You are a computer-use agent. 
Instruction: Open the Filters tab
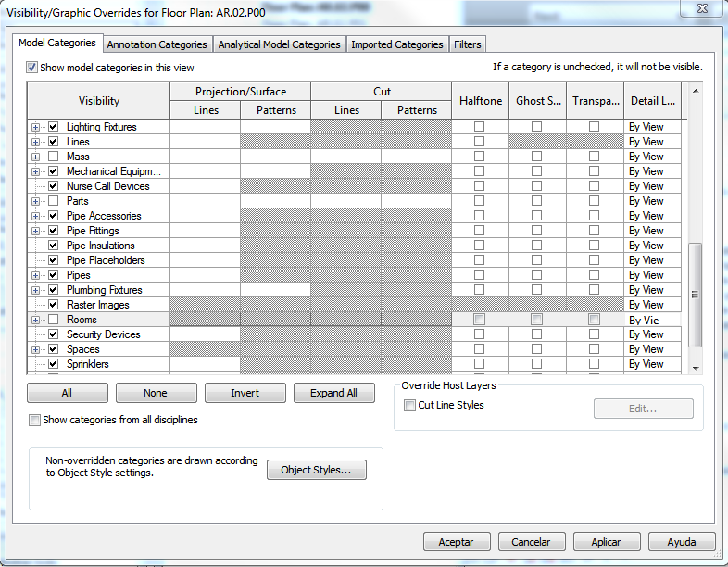click(467, 44)
